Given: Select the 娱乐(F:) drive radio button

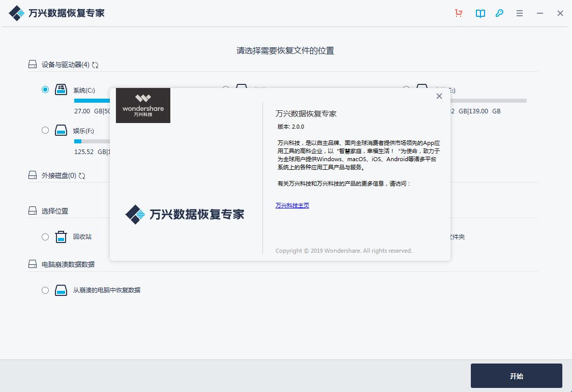Looking at the screenshot, I should click(x=45, y=130).
